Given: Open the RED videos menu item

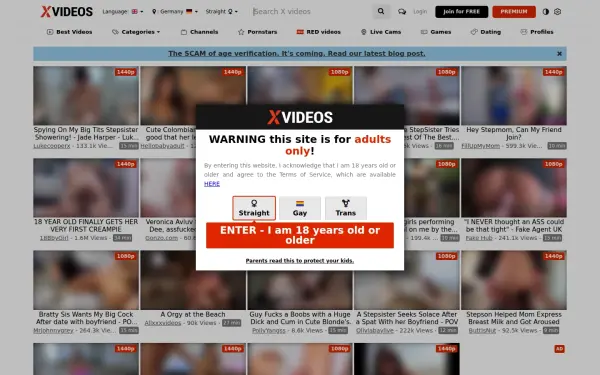Looking at the screenshot, I should coord(319,32).
